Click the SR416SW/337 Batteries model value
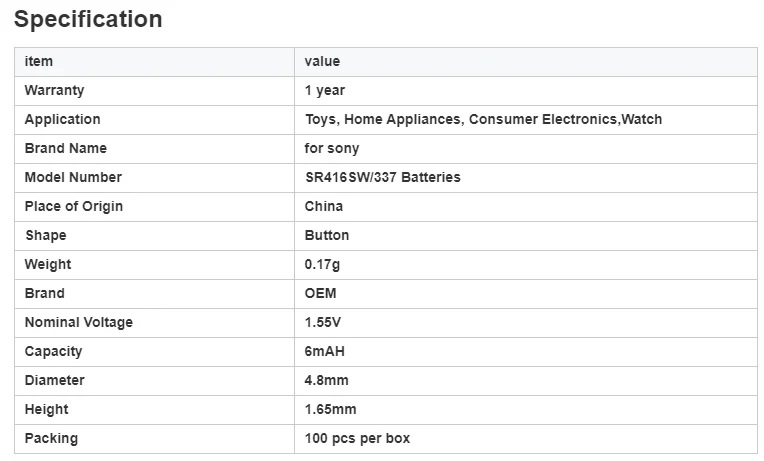The width and height of the screenshot is (764, 461). pos(382,177)
